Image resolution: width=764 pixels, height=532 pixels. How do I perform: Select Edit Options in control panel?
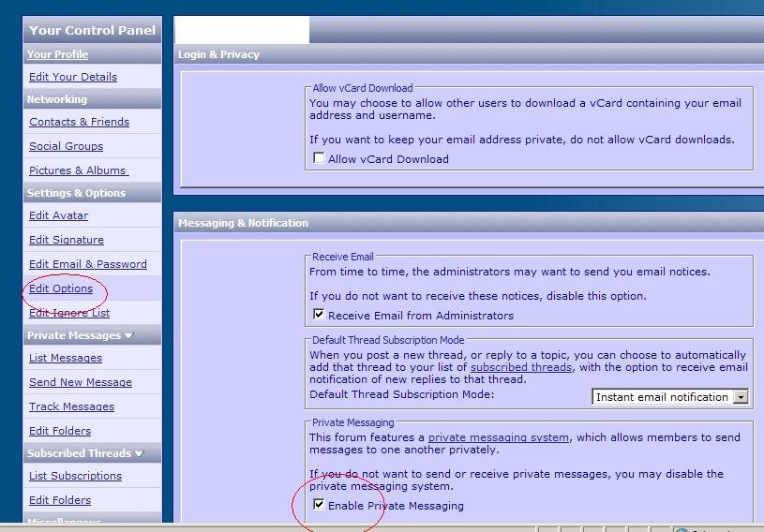[x=61, y=288]
